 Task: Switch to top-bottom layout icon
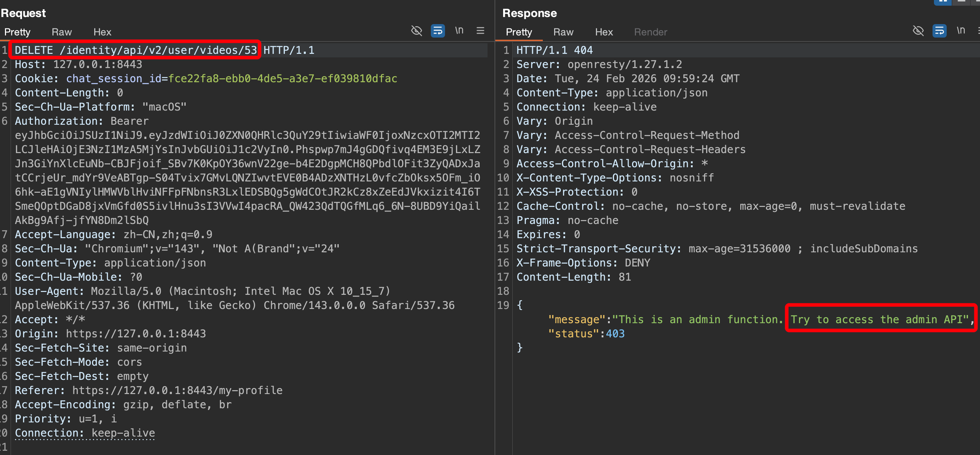(x=961, y=2)
